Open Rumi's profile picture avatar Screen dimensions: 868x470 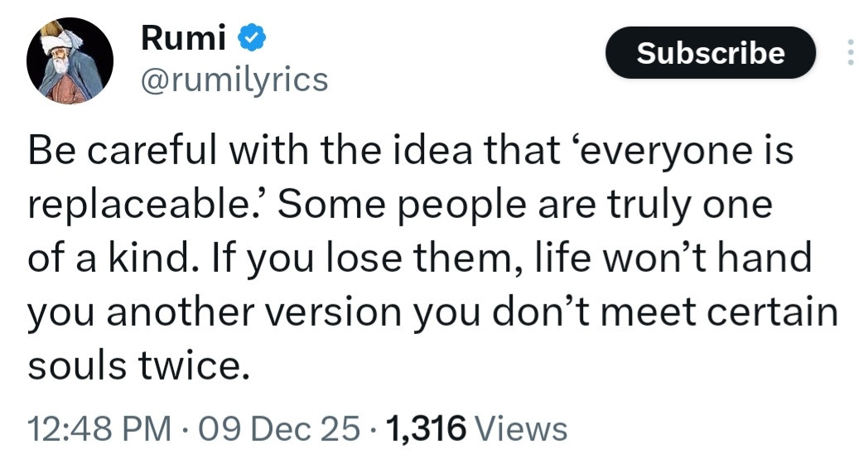(70, 60)
